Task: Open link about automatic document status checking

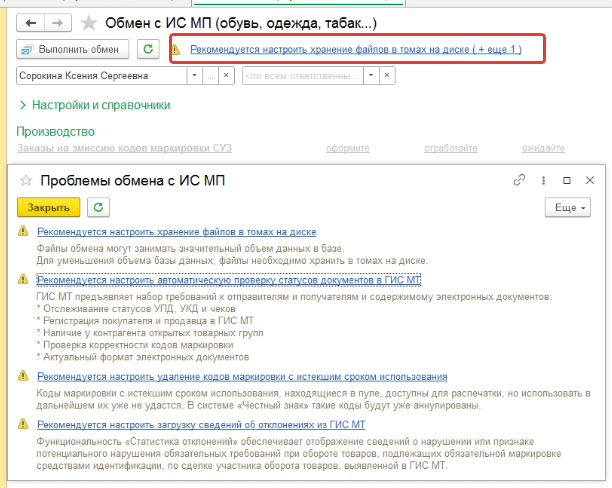Action: tap(229, 282)
